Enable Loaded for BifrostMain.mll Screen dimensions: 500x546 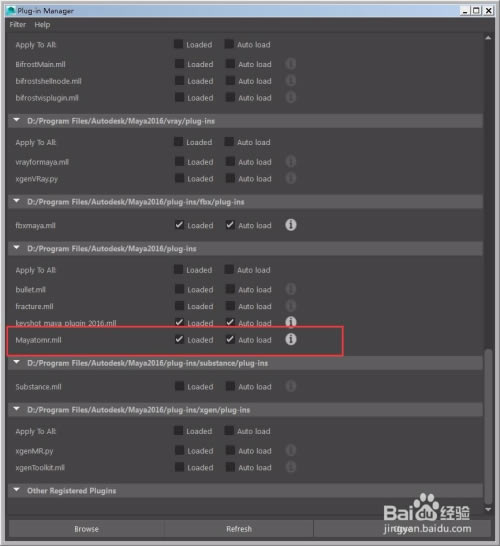point(179,64)
